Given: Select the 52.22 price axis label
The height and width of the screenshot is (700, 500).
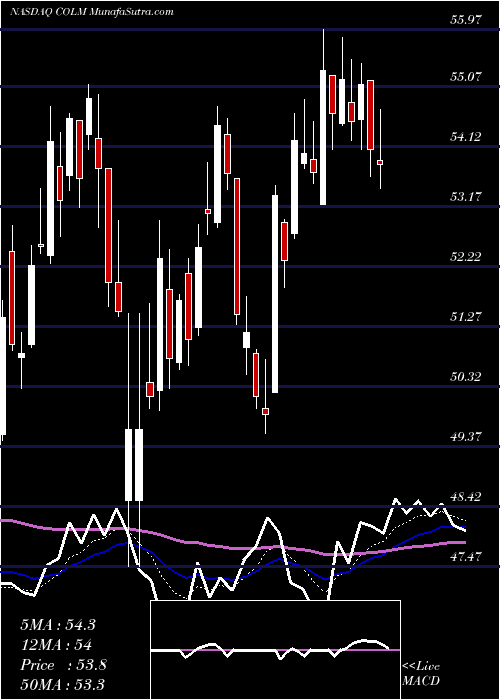Looking at the screenshot, I should (466, 257).
